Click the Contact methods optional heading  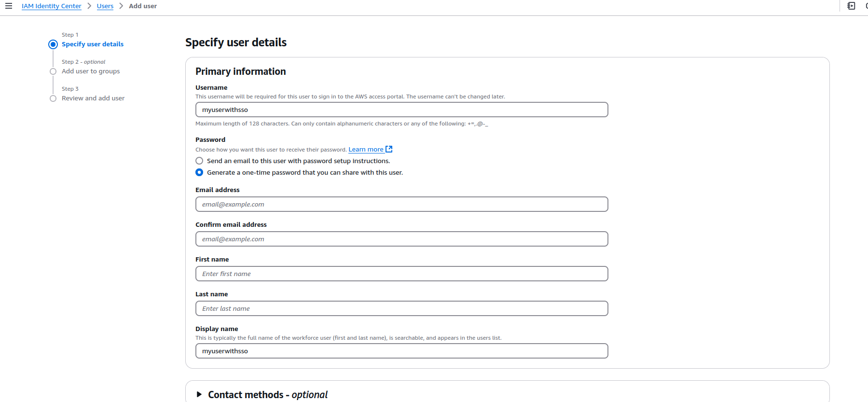pos(268,395)
